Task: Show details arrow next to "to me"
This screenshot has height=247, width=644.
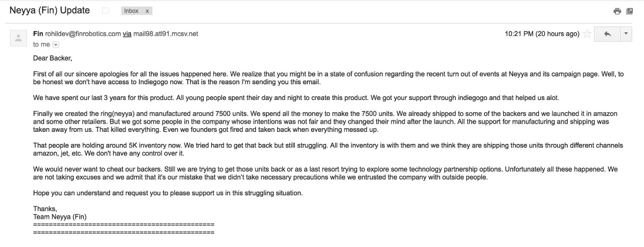Action: point(56,45)
